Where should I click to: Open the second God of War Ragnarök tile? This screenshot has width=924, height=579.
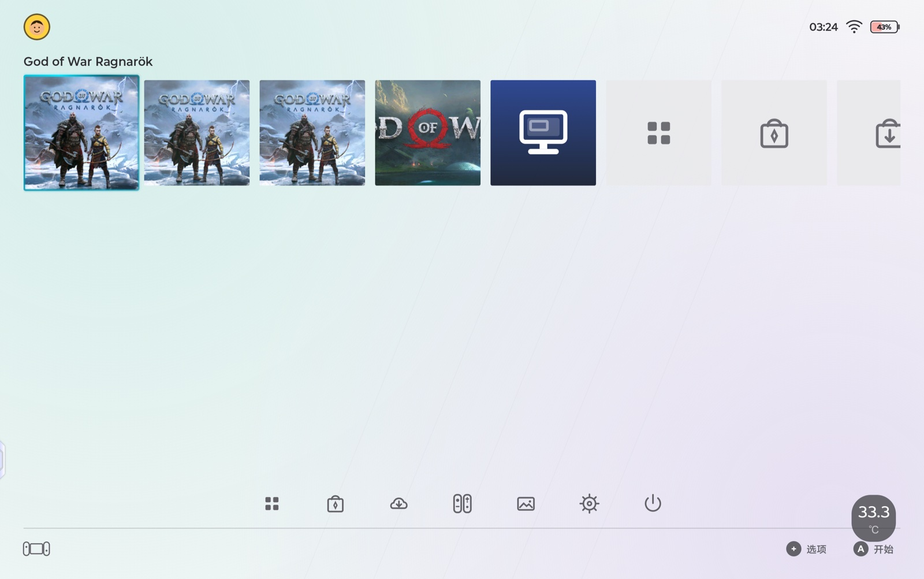tap(197, 133)
